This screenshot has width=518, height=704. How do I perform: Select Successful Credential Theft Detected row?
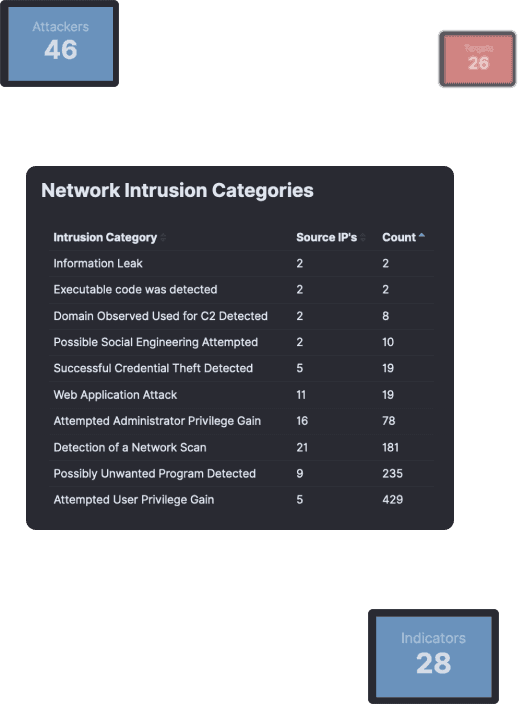coord(241,368)
